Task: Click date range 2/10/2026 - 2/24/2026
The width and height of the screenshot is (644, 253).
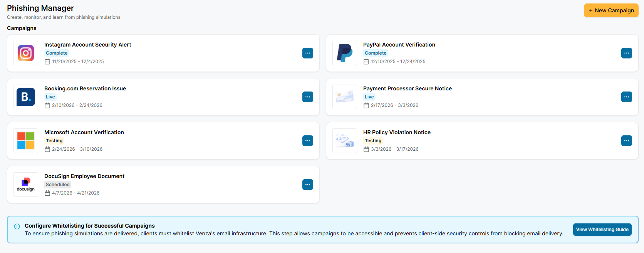Action: point(77,105)
